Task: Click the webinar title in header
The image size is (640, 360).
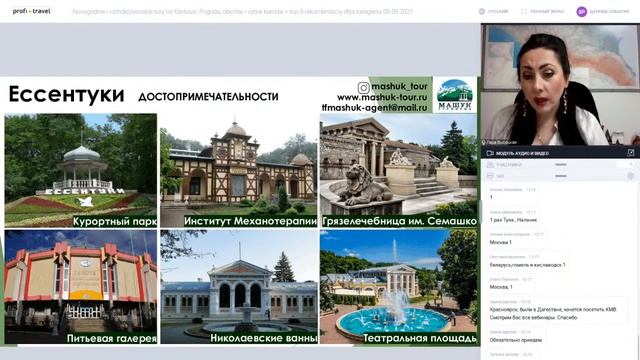Action: coord(242,12)
